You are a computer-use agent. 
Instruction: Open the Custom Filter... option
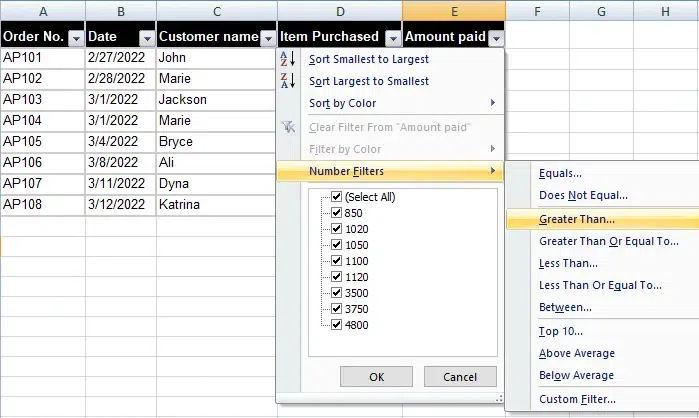pyautogui.click(x=577, y=399)
